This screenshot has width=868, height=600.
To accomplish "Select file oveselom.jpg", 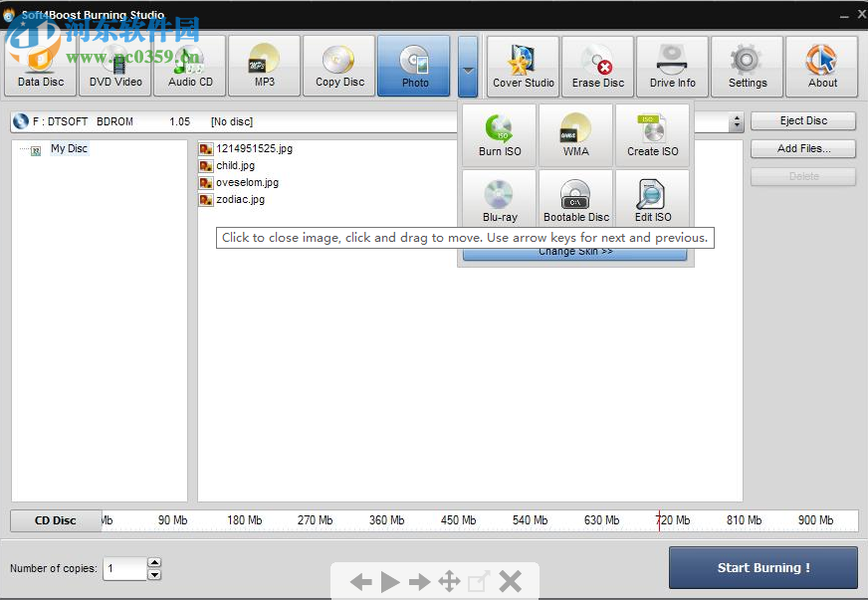I will pos(247,183).
